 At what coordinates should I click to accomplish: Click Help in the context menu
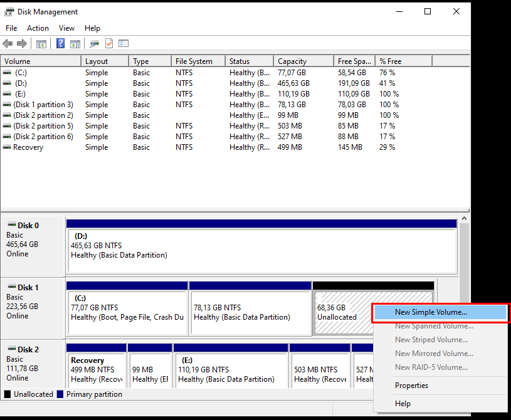(403, 404)
